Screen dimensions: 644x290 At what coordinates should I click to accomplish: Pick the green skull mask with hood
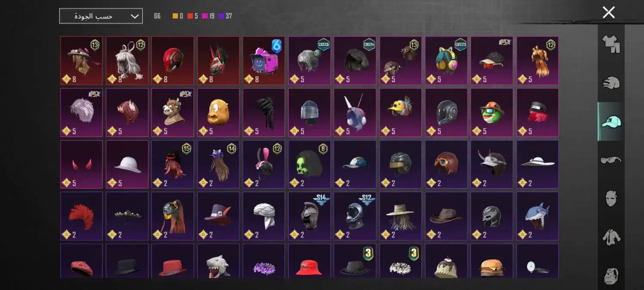309,164
